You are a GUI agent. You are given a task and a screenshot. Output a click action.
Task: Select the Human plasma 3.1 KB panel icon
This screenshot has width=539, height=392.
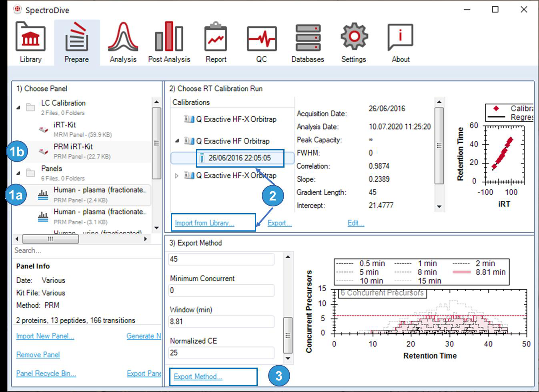coord(43,217)
